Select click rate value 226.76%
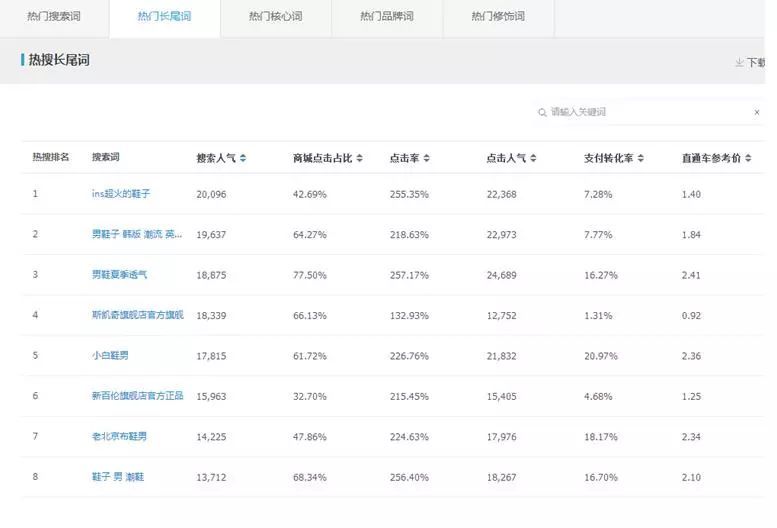 [409, 356]
